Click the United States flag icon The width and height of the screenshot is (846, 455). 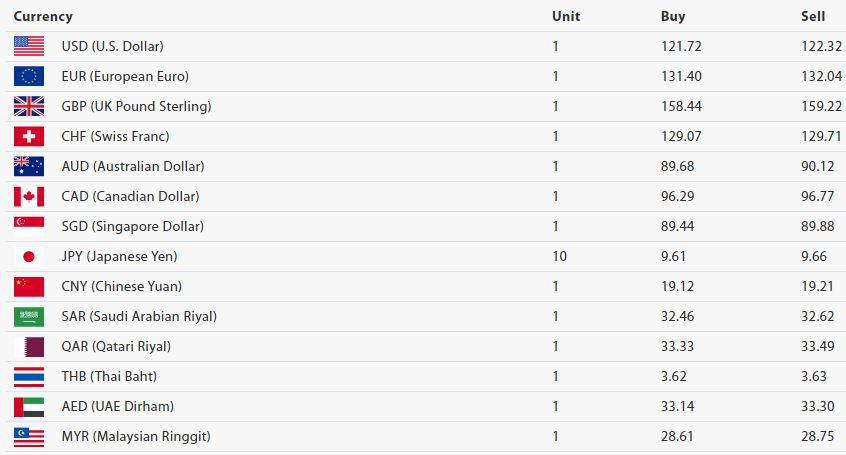[29, 46]
